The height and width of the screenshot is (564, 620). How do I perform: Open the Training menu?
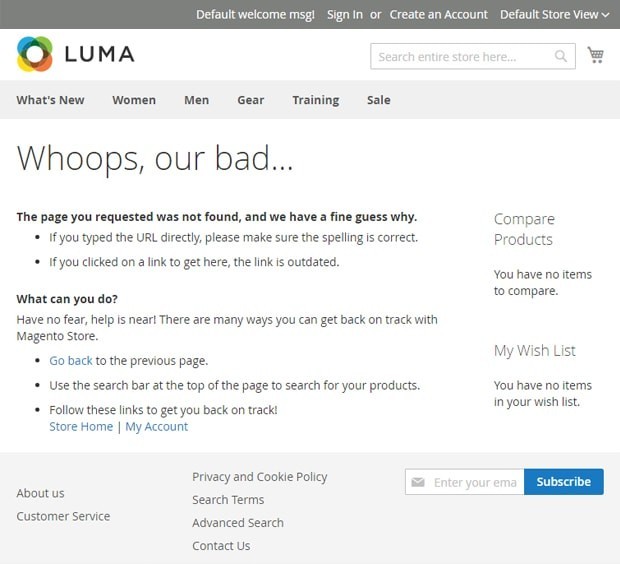(x=316, y=100)
